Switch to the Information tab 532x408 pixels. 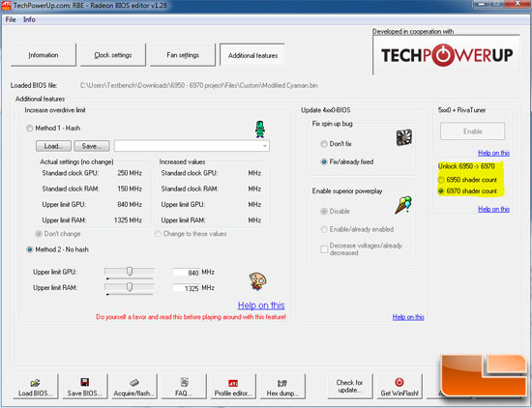44,55
